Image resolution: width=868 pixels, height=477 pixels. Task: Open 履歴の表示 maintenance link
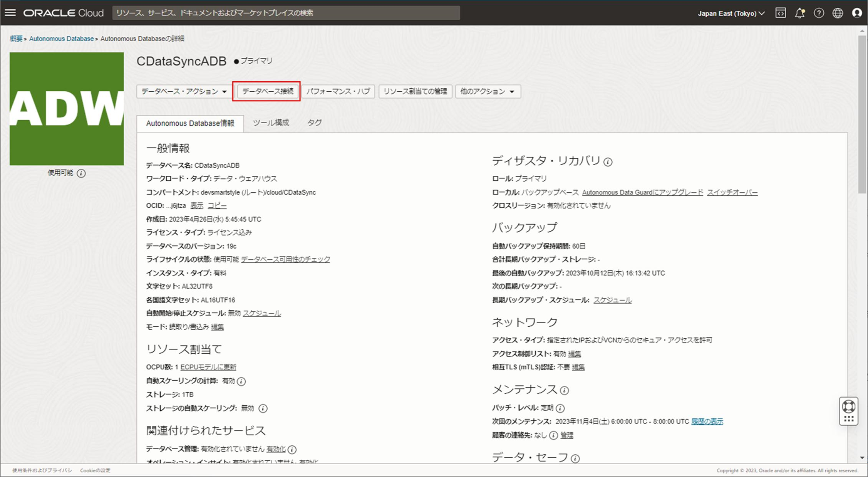(x=707, y=422)
